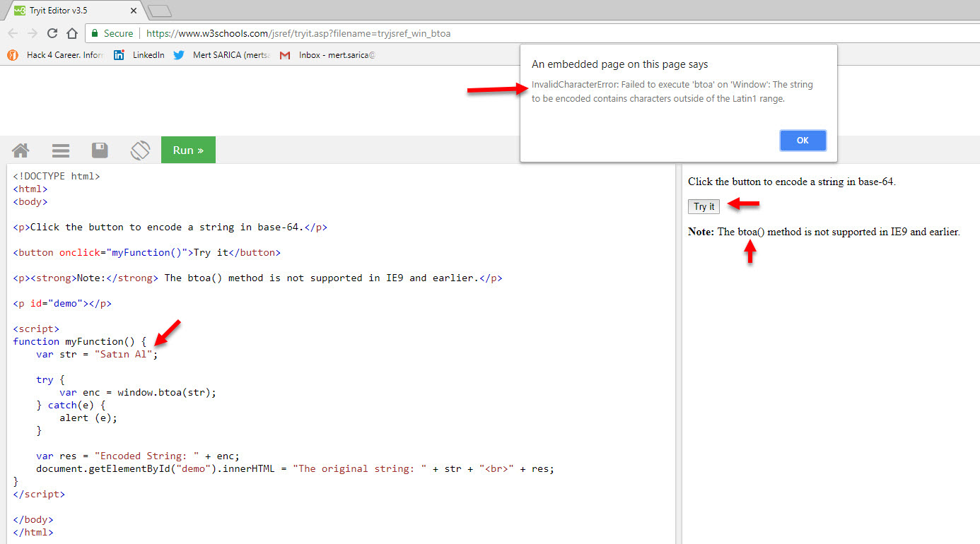Image resolution: width=980 pixels, height=544 pixels.
Task: Click the button onclick code line
Action: click(146, 252)
